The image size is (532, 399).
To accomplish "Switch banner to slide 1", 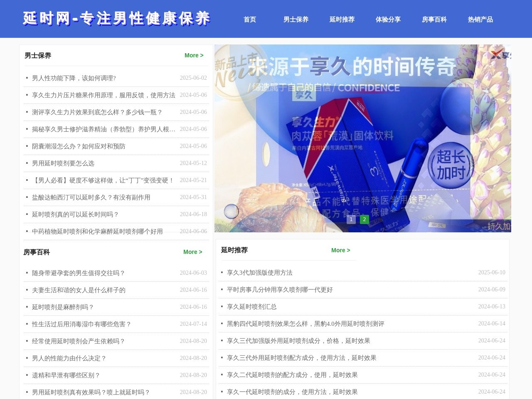I will (351, 219).
